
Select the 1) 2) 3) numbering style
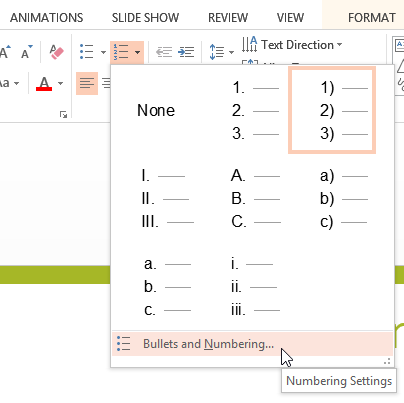pos(332,110)
